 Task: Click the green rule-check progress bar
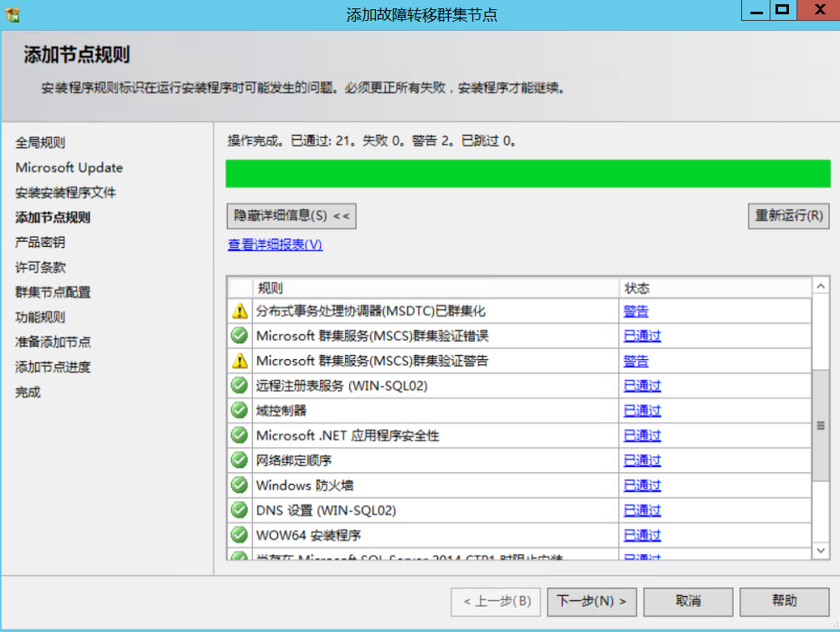528,173
